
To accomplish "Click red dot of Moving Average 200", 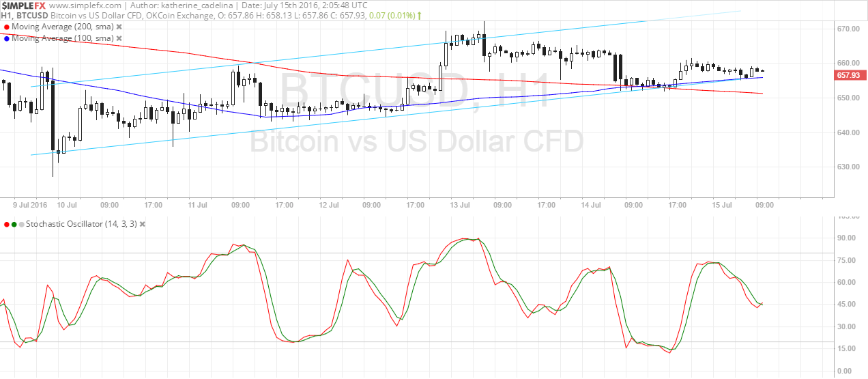I will (x=7, y=27).
